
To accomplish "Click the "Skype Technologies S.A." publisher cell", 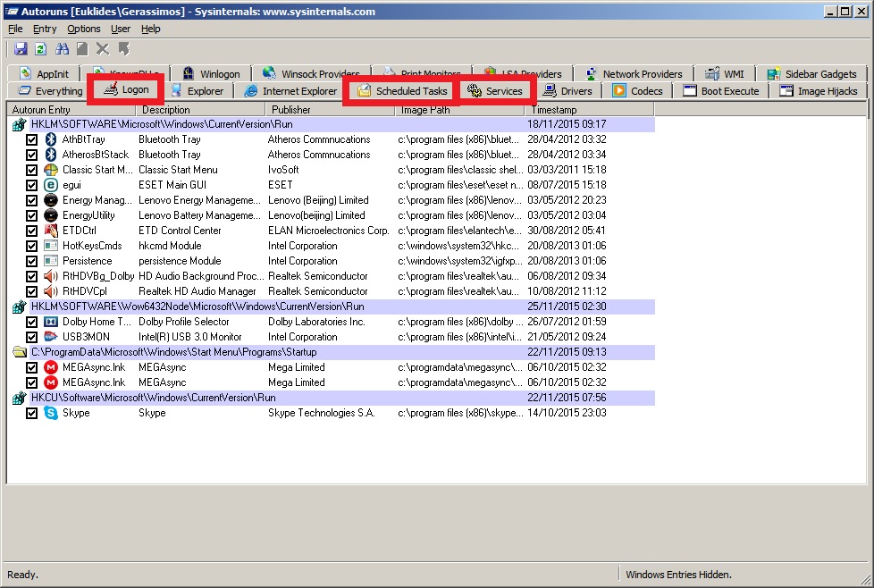I will pos(322,413).
